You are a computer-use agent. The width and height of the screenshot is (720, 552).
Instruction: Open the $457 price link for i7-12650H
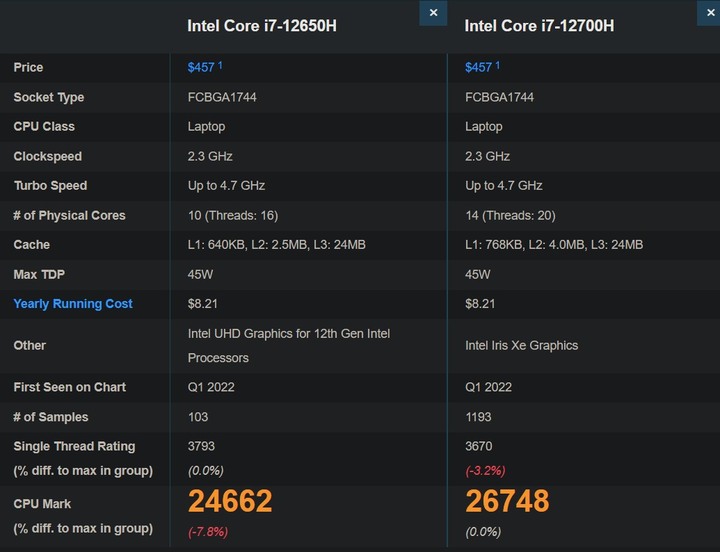201,68
